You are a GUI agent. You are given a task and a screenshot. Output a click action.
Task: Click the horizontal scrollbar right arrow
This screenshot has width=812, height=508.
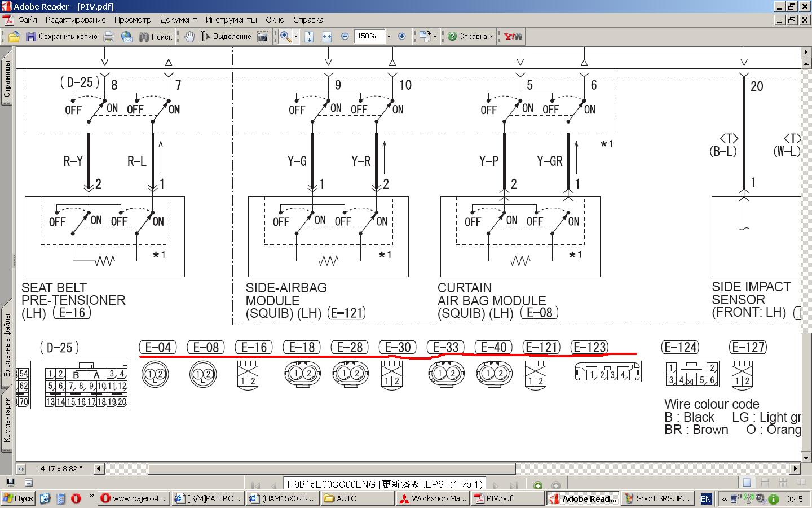point(796,468)
